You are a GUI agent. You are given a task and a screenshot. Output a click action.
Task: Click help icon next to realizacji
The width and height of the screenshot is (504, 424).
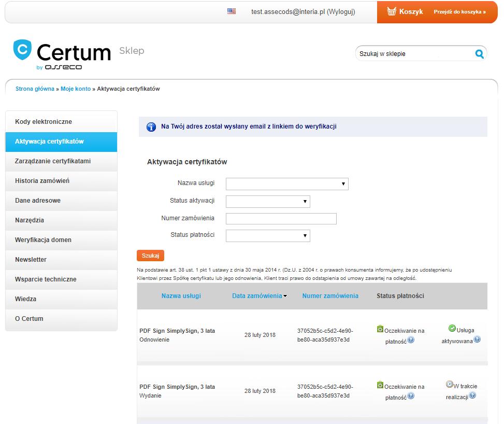pos(472,395)
